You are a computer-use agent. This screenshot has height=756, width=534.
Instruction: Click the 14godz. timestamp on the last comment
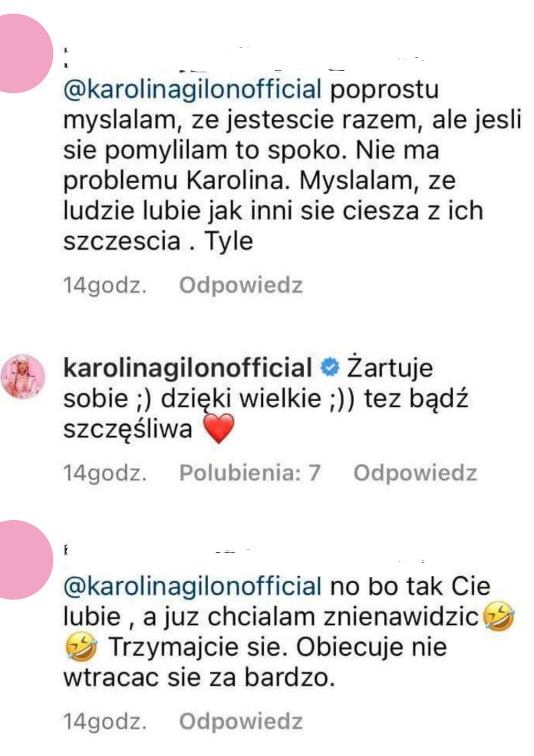(105, 722)
